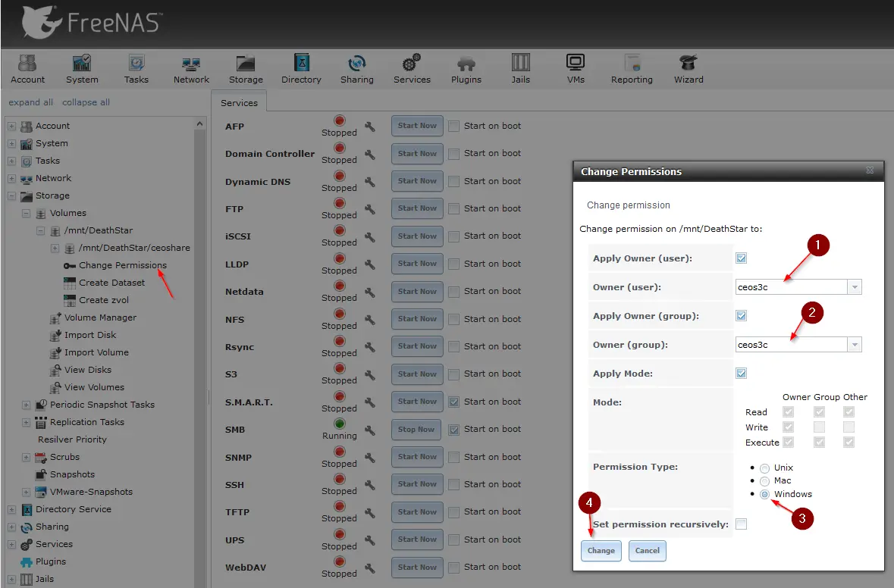
Task: Toggle the Apply Owner (group) checkbox
Action: [741, 316]
